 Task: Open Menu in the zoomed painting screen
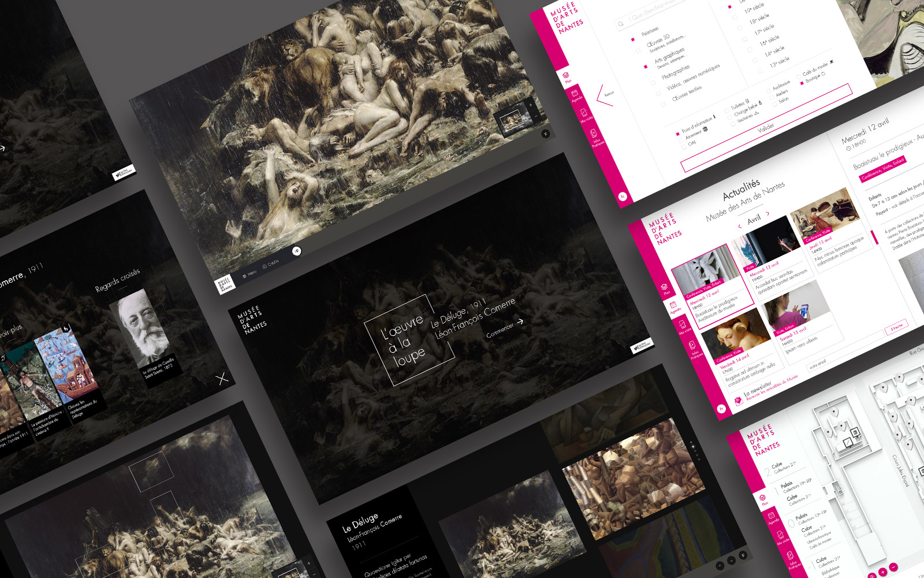pyautogui.click(x=249, y=274)
